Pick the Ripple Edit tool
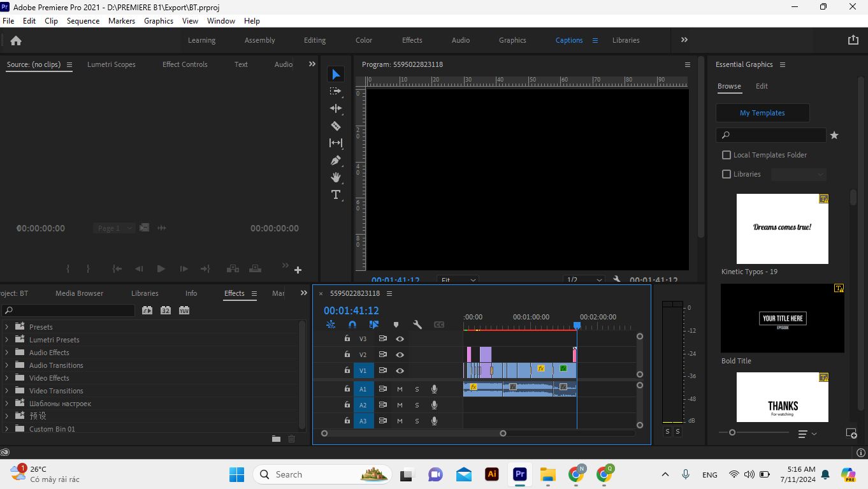868x489 pixels. [x=336, y=108]
